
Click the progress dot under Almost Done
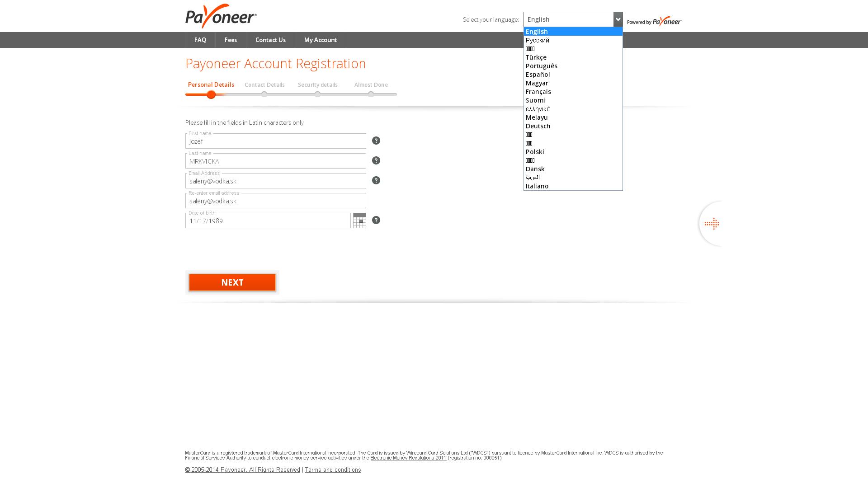[371, 94]
